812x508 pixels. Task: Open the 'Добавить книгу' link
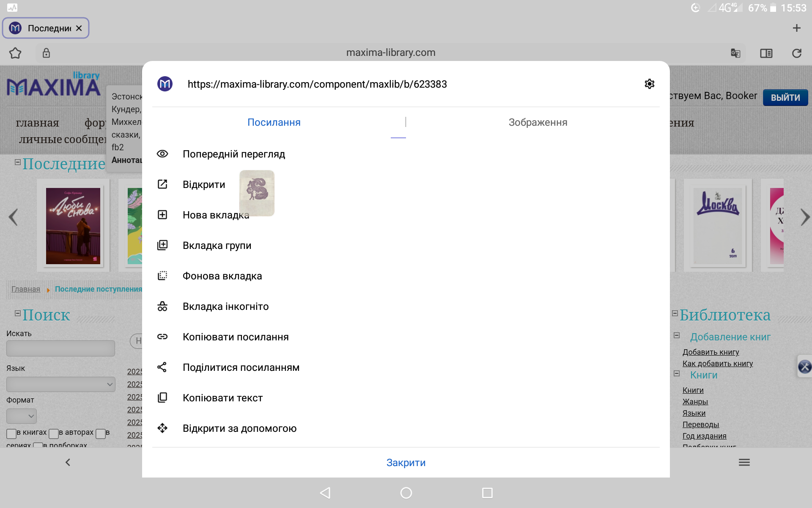710,352
